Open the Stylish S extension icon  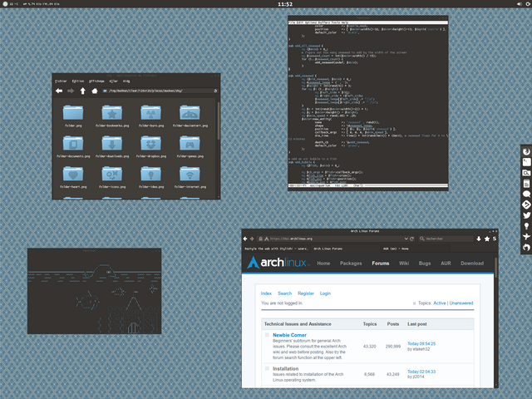pos(495,239)
